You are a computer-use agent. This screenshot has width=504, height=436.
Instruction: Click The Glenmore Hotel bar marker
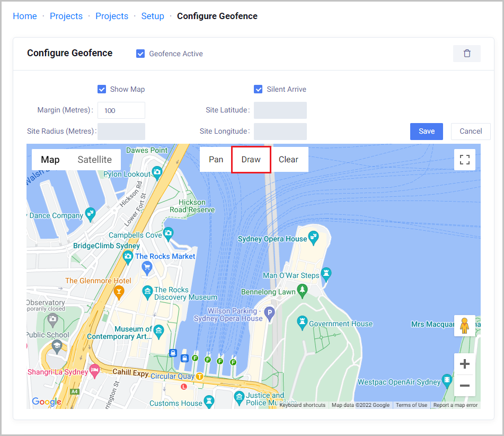(x=119, y=291)
